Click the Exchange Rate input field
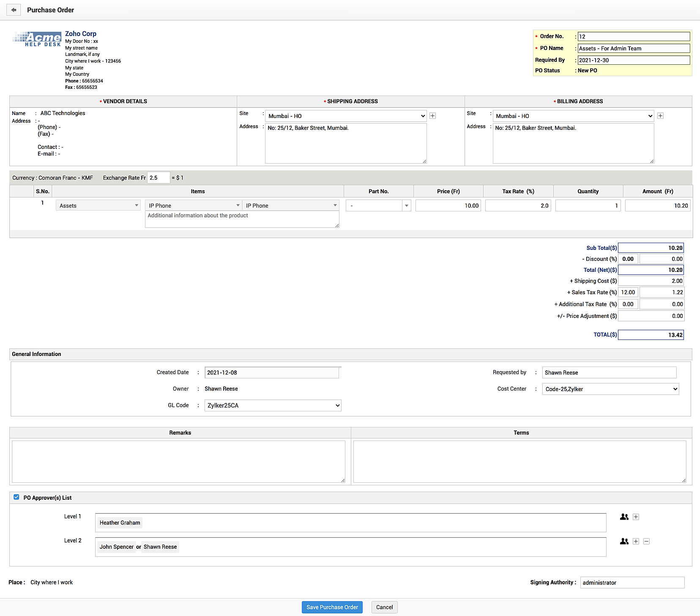 pos(159,178)
